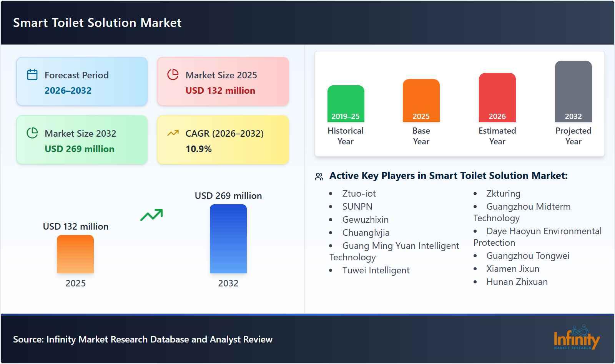The width and height of the screenshot is (615, 364).
Task: Click Xiamen Jixun in the players list
Action: pos(513,269)
